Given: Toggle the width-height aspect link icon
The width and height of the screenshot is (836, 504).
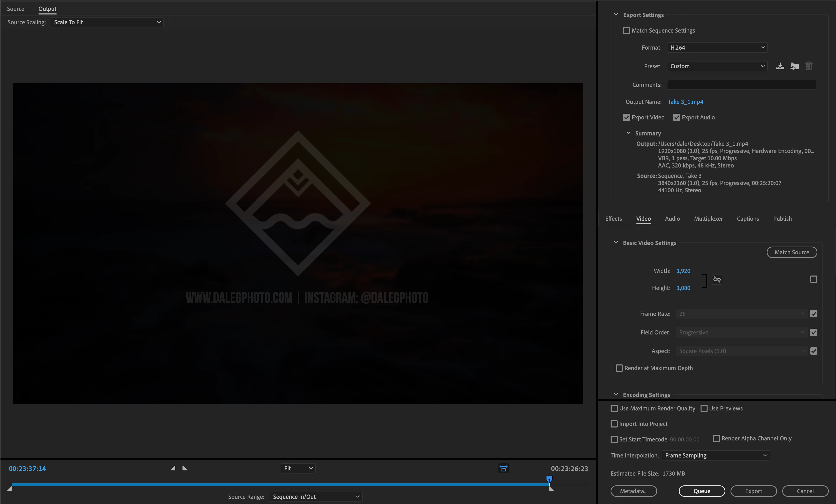Looking at the screenshot, I should pyautogui.click(x=717, y=279).
